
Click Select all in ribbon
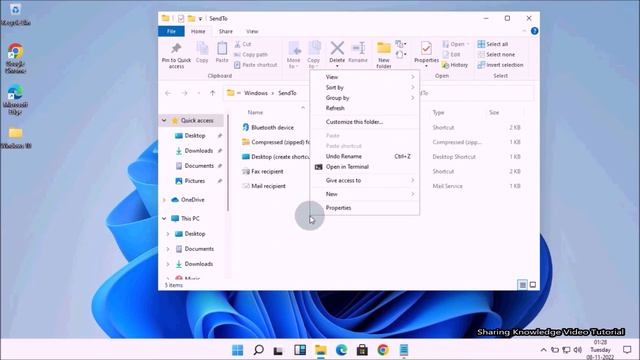493,44
